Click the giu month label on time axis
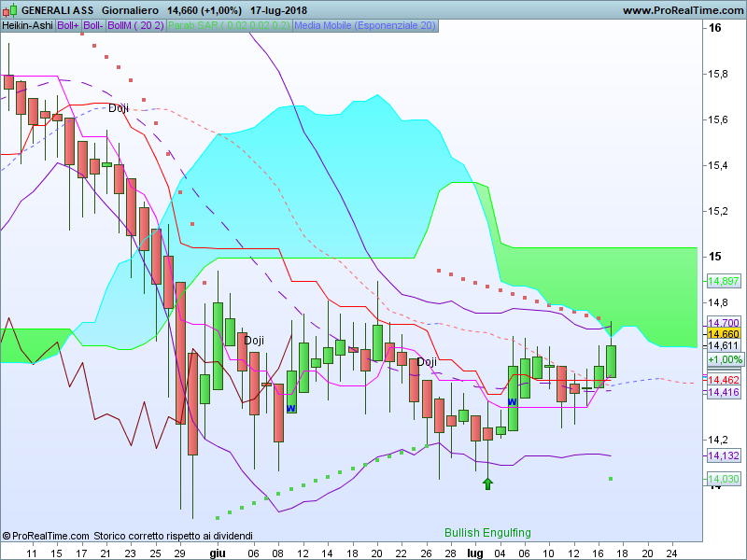 tap(218, 553)
